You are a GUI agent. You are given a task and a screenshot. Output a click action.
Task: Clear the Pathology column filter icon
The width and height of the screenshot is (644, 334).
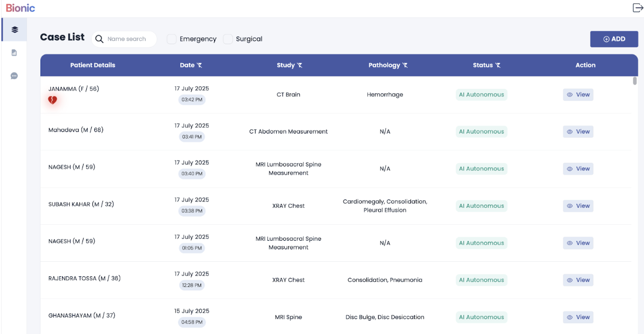click(x=405, y=65)
